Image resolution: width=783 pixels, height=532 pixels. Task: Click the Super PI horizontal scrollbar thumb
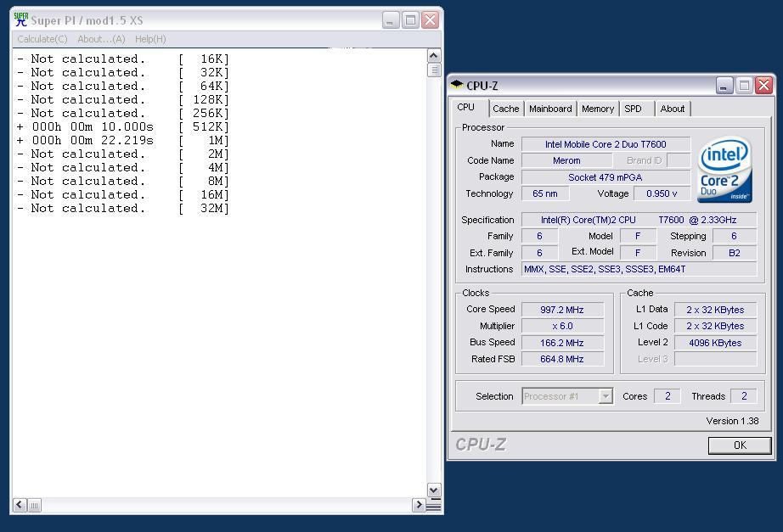[34, 506]
